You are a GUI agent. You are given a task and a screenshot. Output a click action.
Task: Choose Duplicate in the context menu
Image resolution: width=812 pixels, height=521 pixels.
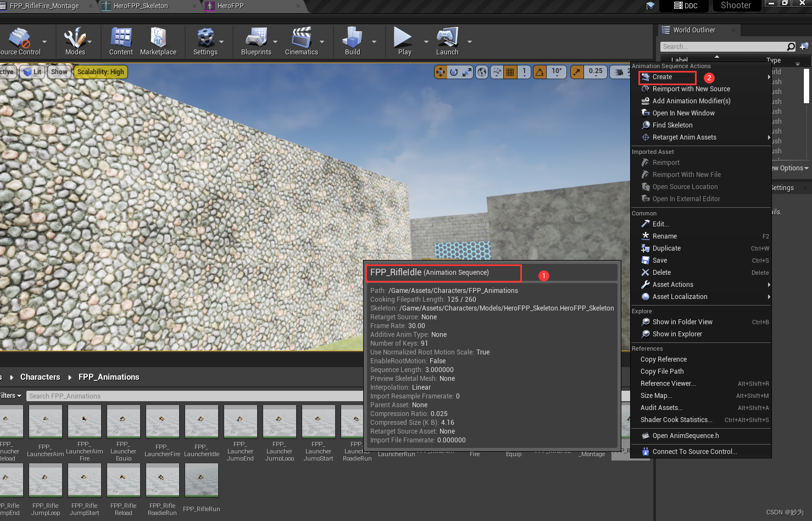pos(701,248)
